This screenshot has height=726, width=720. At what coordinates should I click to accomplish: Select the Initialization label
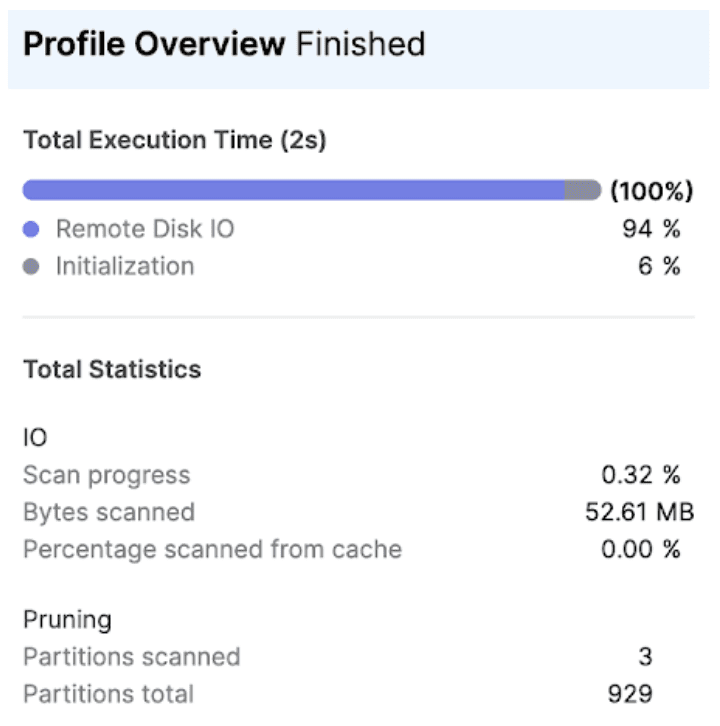tap(125, 267)
